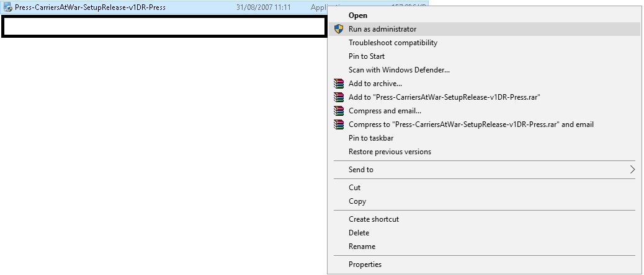The height and width of the screenshot is (275, 644).
Task: Scan the file with Windows Defender
Action: pyautogui.click(x=399, y=70)
